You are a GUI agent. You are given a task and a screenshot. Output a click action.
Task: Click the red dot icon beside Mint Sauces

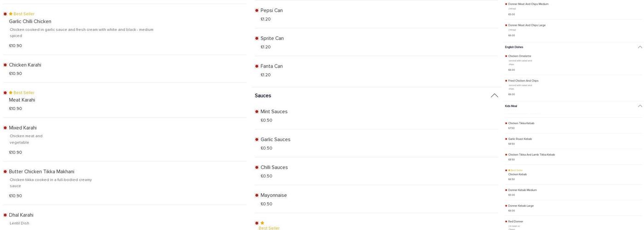click(257, 112)
